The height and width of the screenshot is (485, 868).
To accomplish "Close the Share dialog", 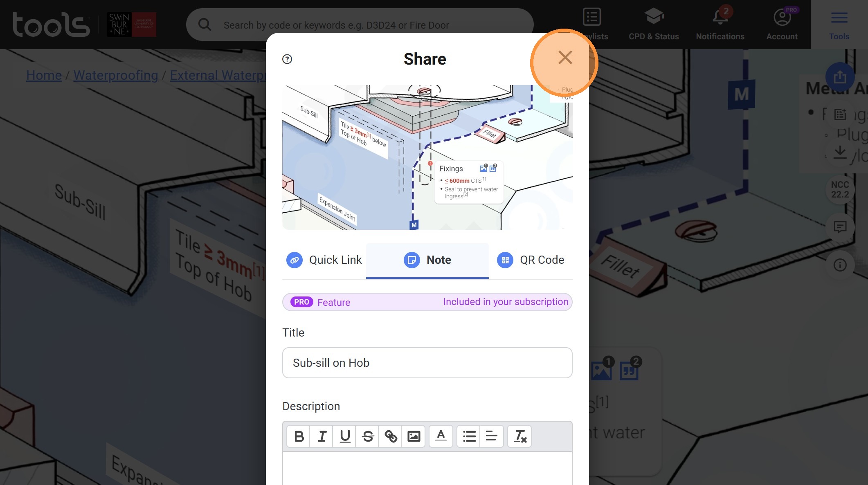I will pyautogui.click(x=565, y=58).
